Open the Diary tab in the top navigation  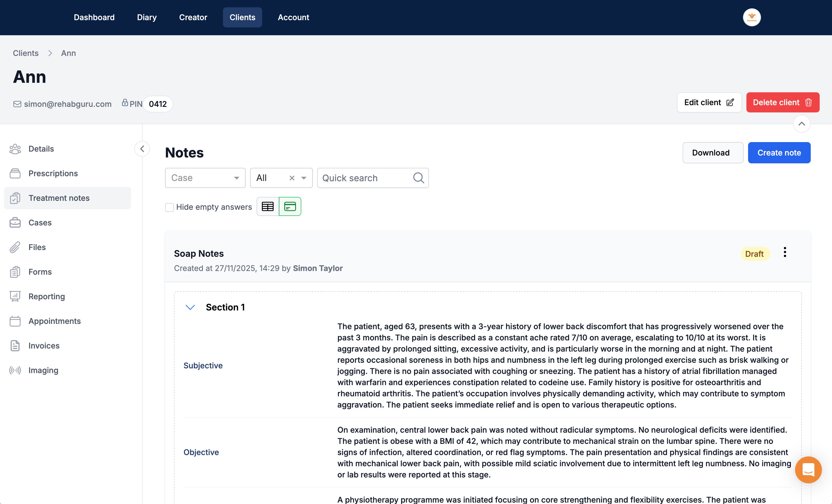pos(147,17)
